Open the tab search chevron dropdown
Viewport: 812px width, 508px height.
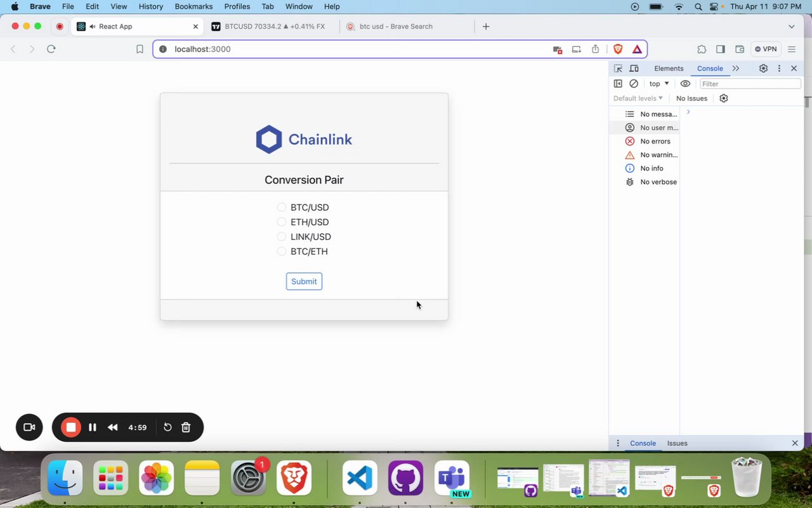click(x=791, y=27)
